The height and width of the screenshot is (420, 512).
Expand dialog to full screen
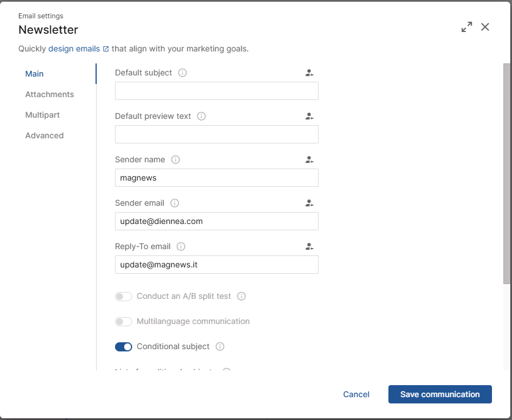467,27
